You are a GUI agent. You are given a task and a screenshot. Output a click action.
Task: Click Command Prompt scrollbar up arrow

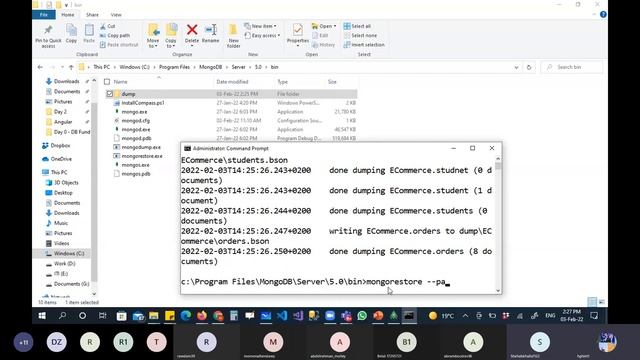click(x=498, y=158)
